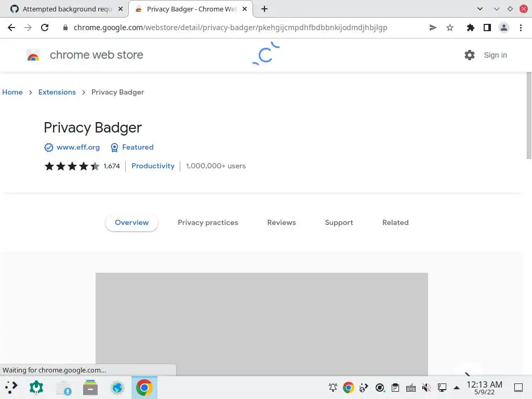This screenshot has height=399, width=532.
Task: Open the Productivity category link
Action: [x=153, y=166]
